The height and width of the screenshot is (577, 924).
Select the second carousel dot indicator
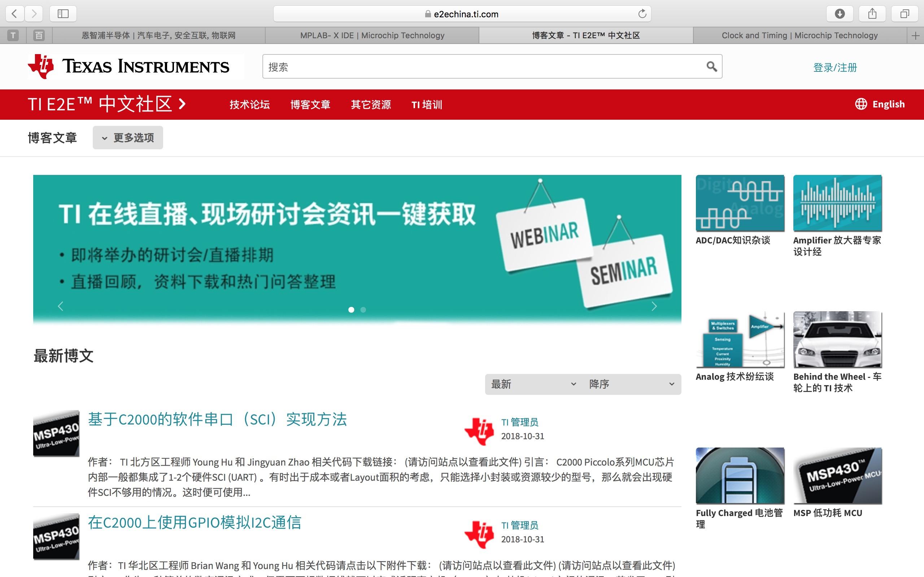[363, 310]
